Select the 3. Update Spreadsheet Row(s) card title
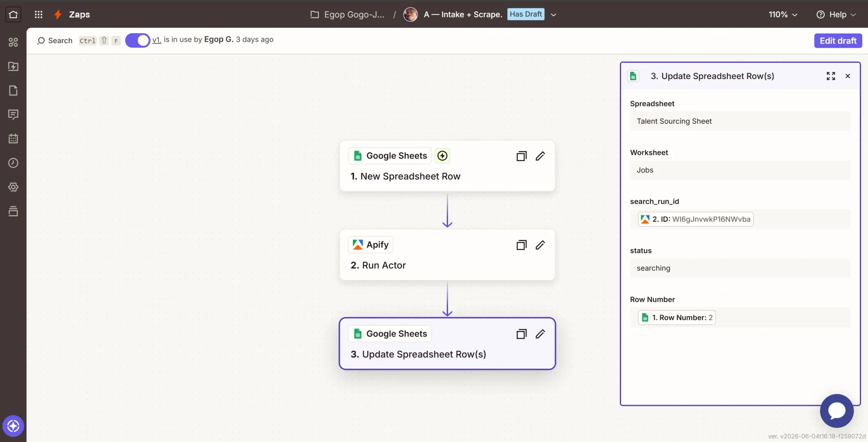The width and height of the screenshot is (868, 442). tap(418, 354)
